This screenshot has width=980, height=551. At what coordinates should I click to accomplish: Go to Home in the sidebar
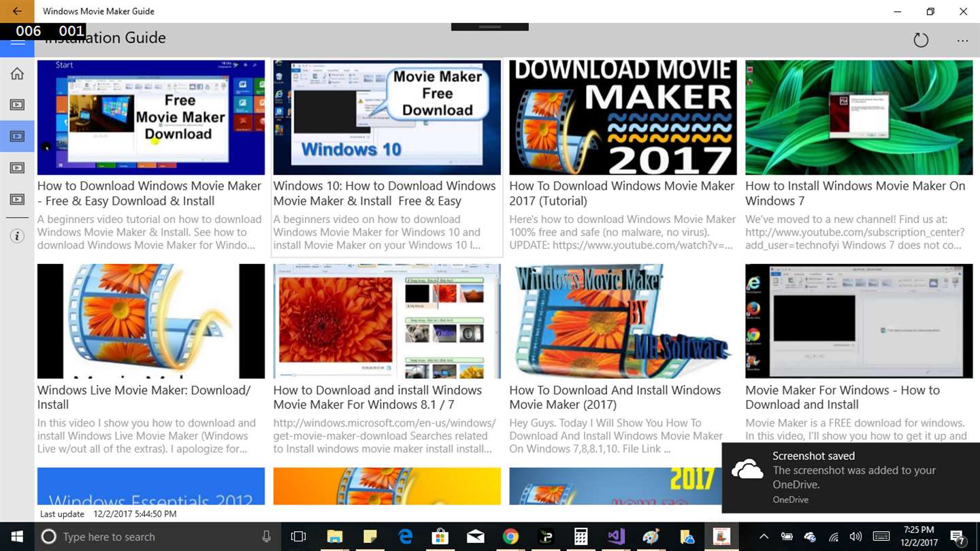17,73
